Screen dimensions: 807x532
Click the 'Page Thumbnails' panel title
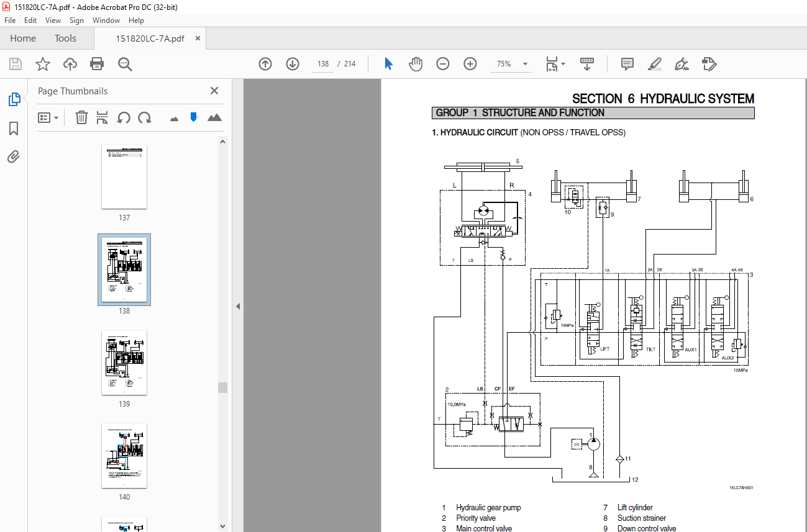pos(73,91)
